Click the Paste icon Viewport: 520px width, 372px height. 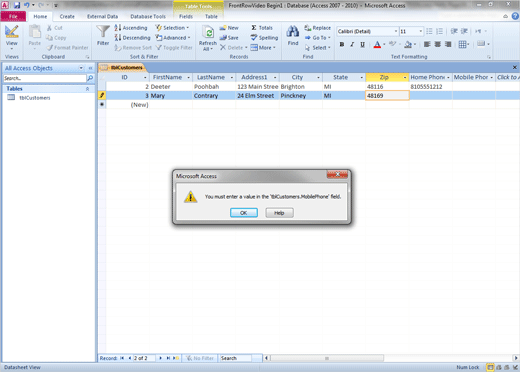[35, 33]
